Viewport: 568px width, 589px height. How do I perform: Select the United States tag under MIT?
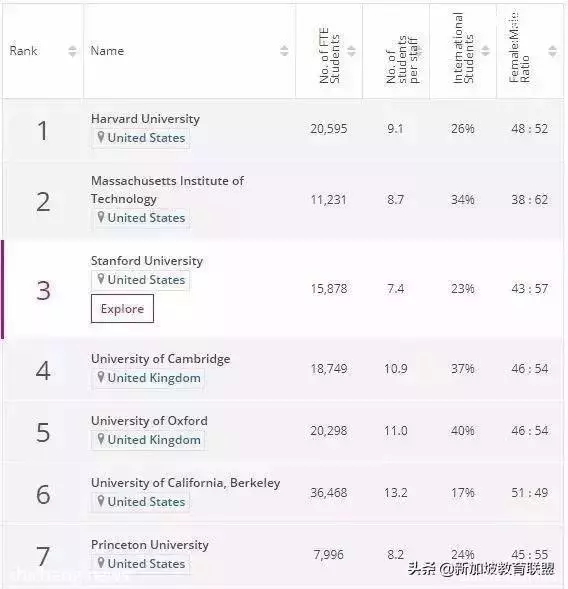tap(140, 218)
